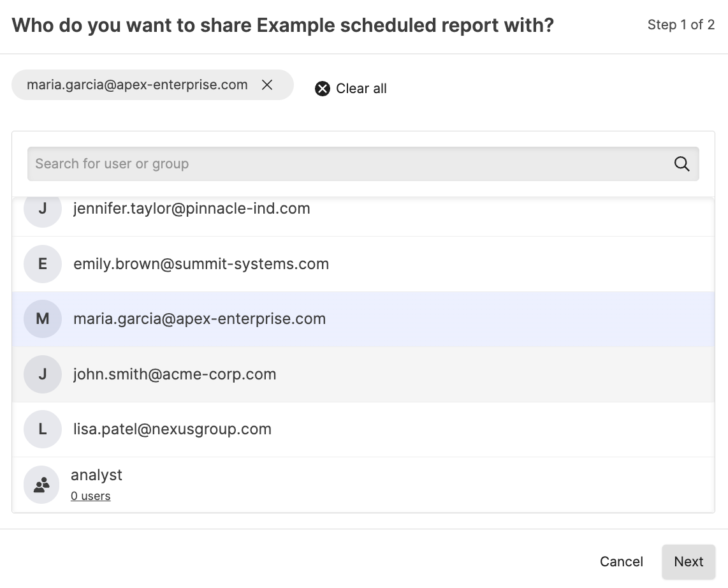This screenshot has width=728, height=588.
Task: Click the J avatar beside jennifer.taylor
Action: pyautogui.click(x=43, y=209)
